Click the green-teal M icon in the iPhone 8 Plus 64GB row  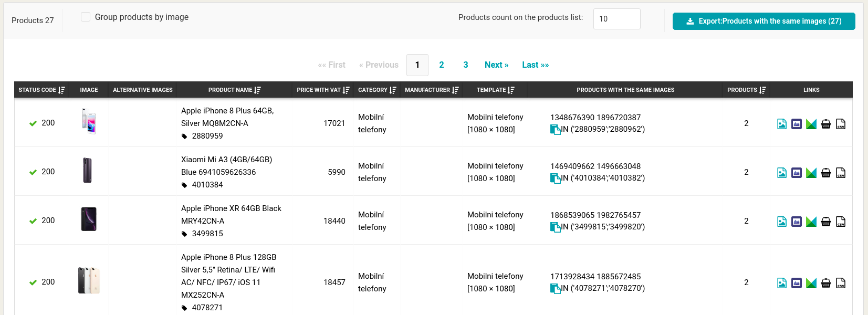click(811, 124)
